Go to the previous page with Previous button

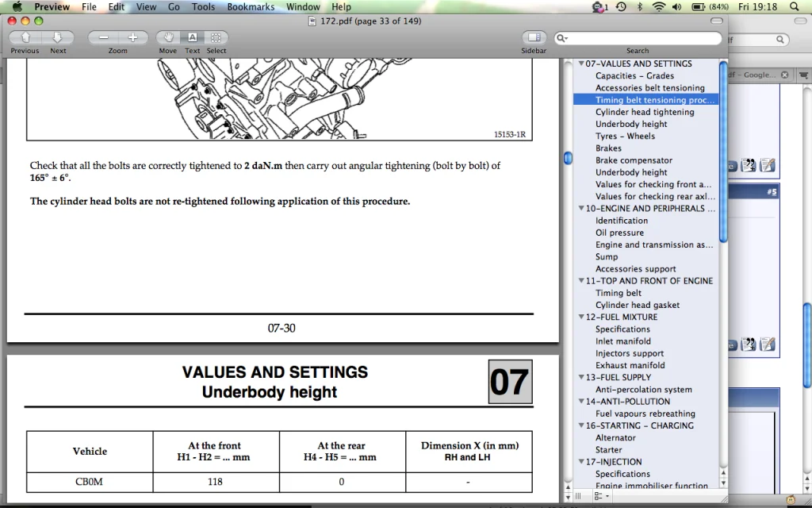point(25,37)
